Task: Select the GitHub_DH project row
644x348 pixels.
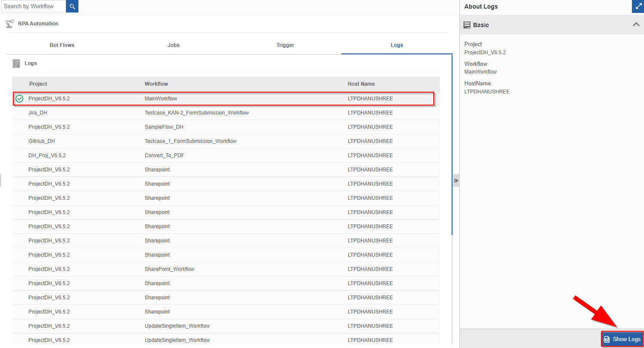Action: 226,141
